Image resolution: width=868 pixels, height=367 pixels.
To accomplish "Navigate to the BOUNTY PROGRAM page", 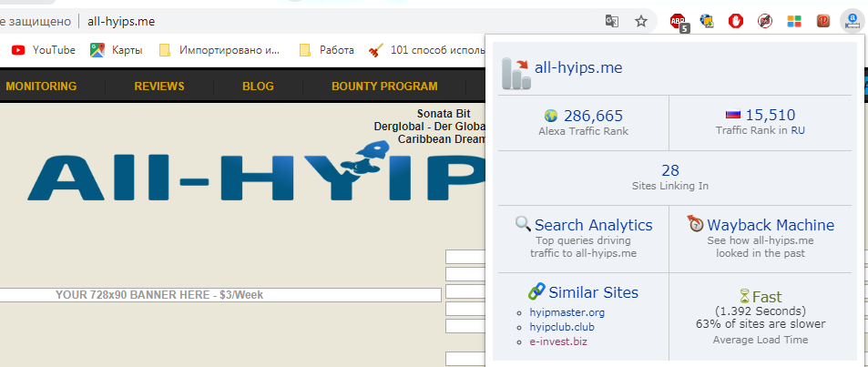I will tap(384, 87).
